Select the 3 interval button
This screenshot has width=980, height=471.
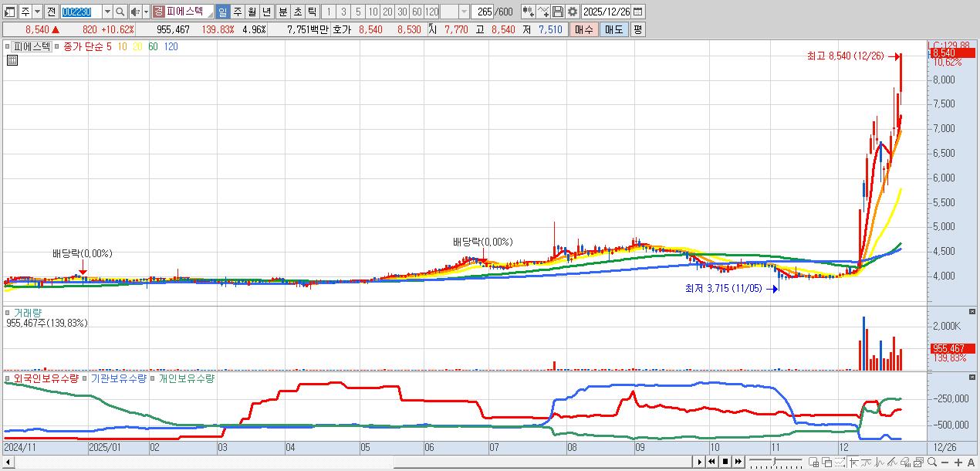[x=343, y=12]
